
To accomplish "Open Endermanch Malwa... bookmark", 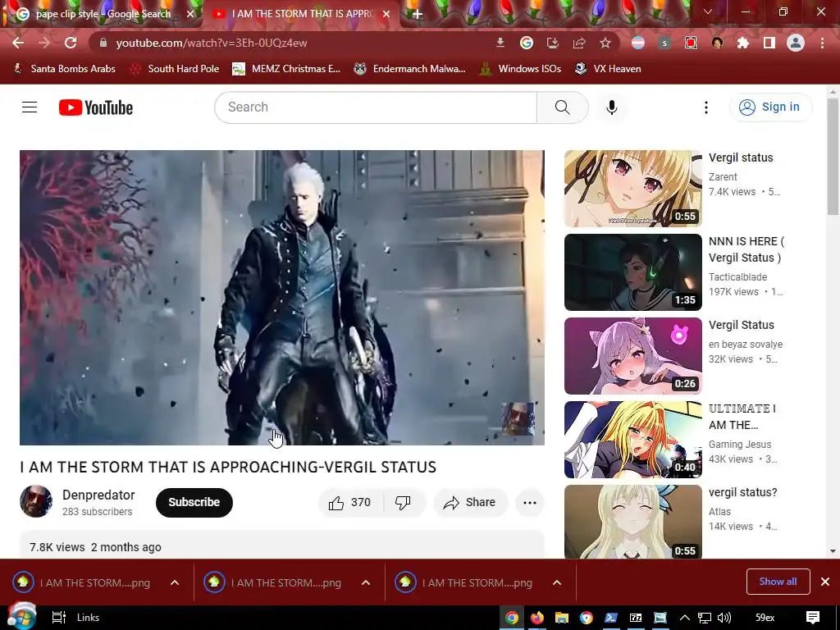I will (x=410, y=69).
